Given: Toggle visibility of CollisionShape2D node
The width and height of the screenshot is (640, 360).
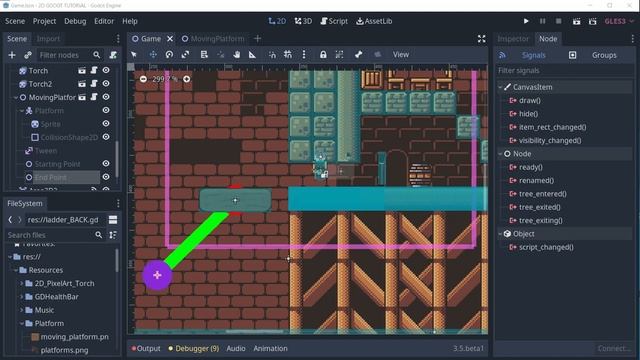Looking at the screenshot, I should tap(106, 137).
